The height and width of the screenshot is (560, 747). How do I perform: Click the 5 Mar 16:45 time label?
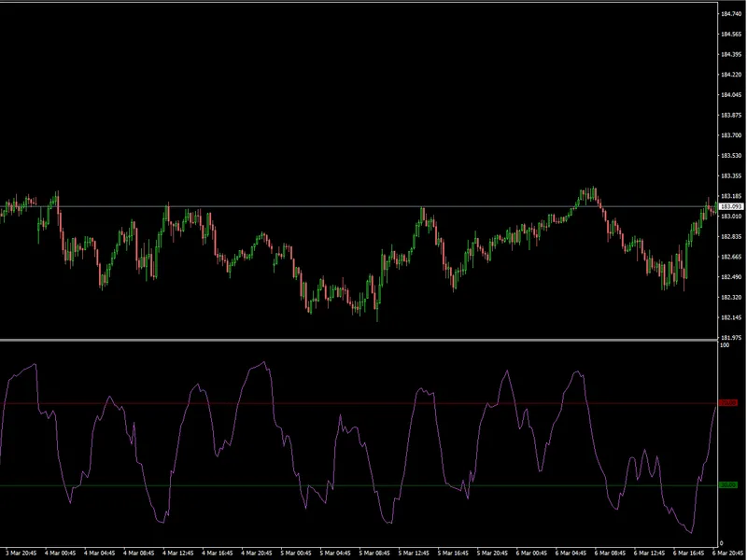pyautogui.click(x=453, y=553)
